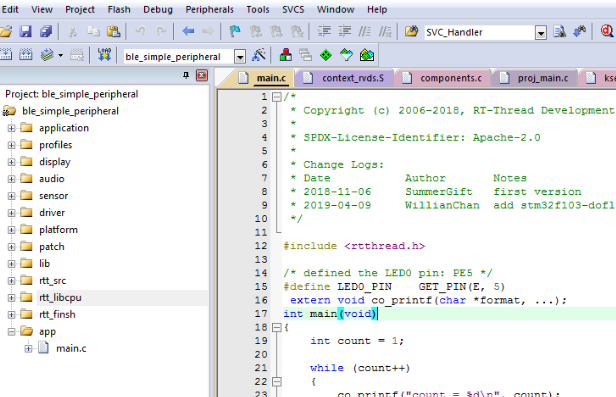The width and height of the screenshot is (616, 397).
Task: Click Find in Files folder icon
Action: click(411, 31)
